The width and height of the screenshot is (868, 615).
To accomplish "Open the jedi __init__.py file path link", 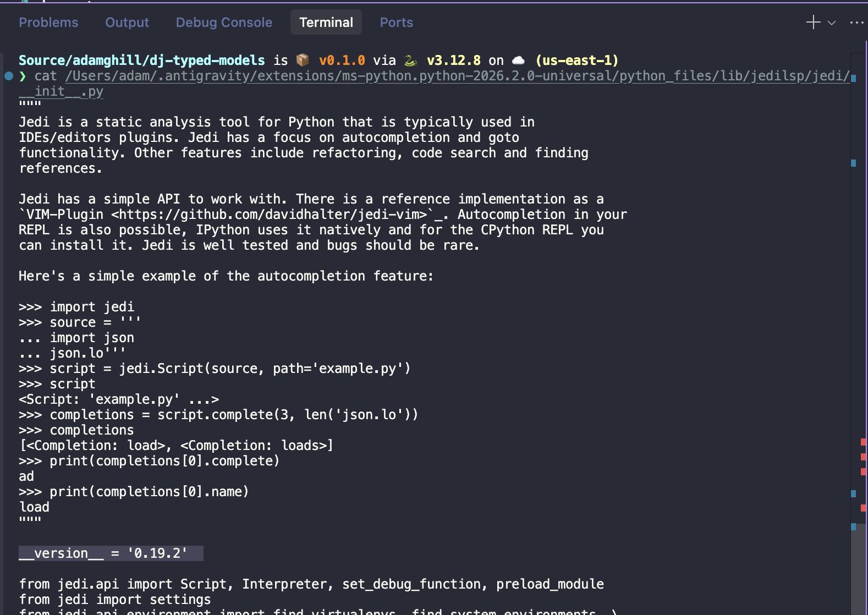I will (x=458, y=76).
